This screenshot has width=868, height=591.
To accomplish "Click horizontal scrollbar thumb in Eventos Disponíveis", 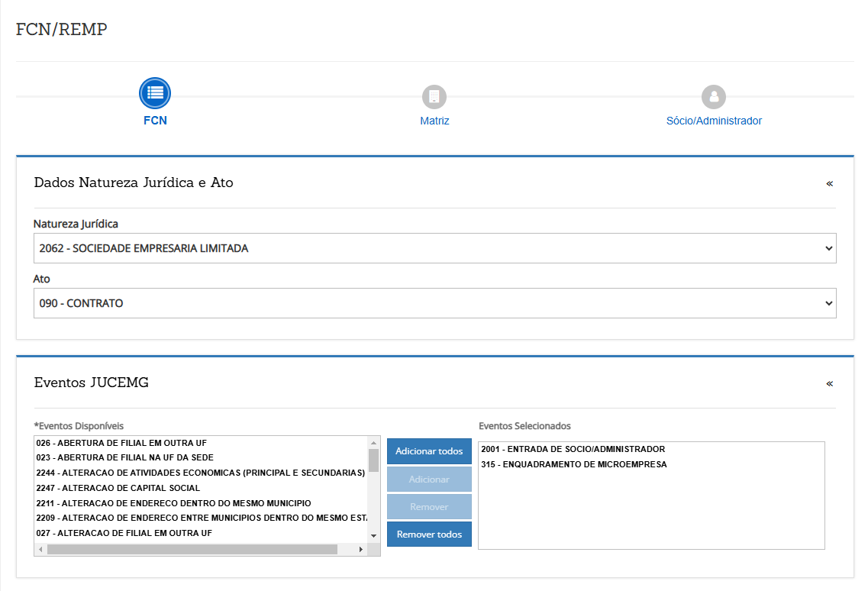I will (x=192, y=550).
